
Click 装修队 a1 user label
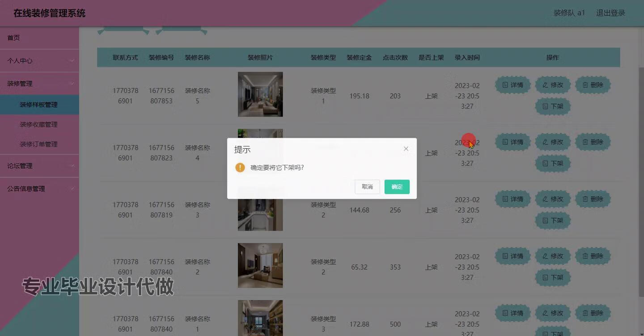pyautogui.click(x=569, y=13)
